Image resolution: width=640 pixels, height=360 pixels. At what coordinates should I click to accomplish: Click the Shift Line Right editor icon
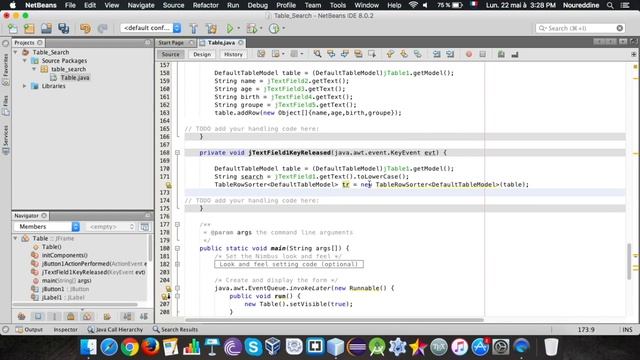pos(450,54)
